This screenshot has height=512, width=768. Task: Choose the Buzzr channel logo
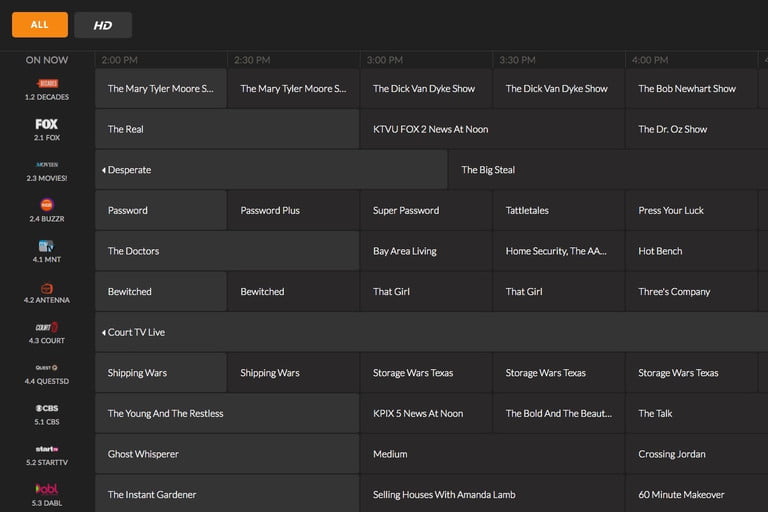pyautogui.click(x=47, y=205)
